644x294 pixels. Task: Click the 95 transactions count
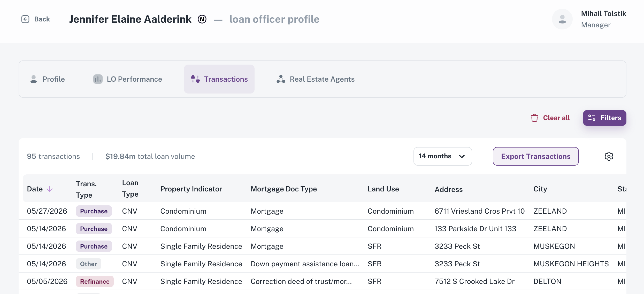pyautogui.click(x=53, y=156)
